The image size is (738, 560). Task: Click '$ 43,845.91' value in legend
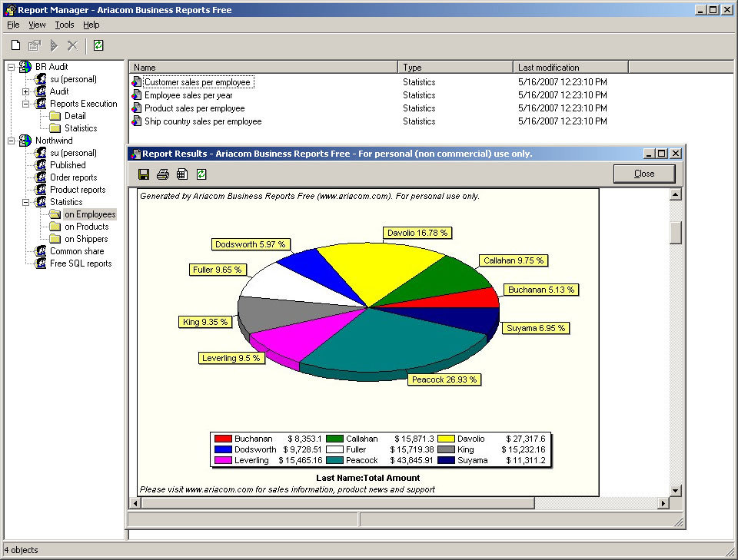tap(411, 460)
